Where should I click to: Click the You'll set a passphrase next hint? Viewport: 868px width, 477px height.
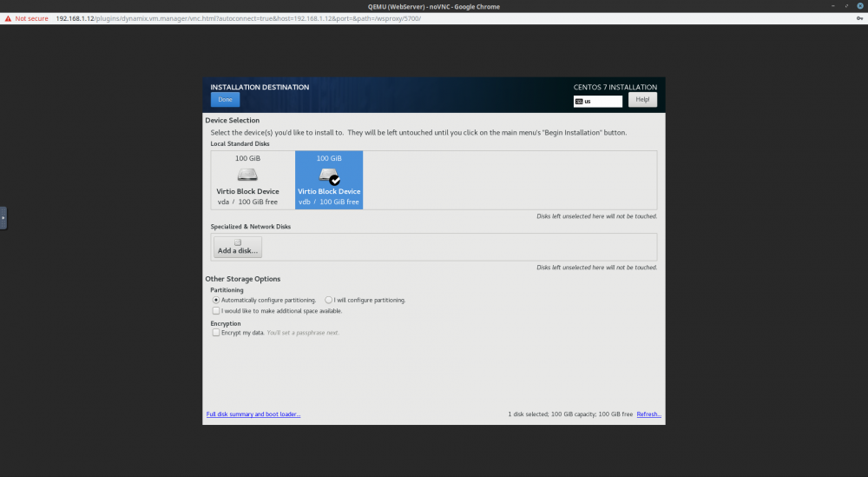tap(303, 333)
